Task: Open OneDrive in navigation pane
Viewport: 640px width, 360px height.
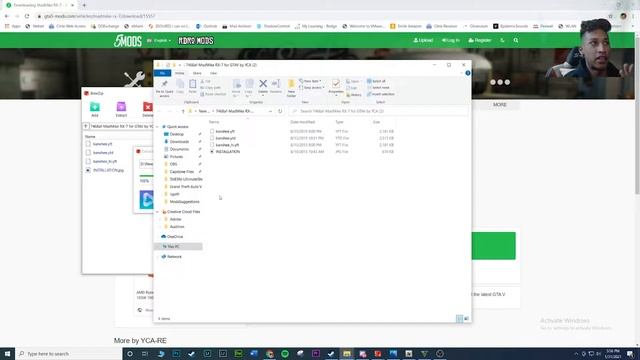Action: tap(175, 237)
